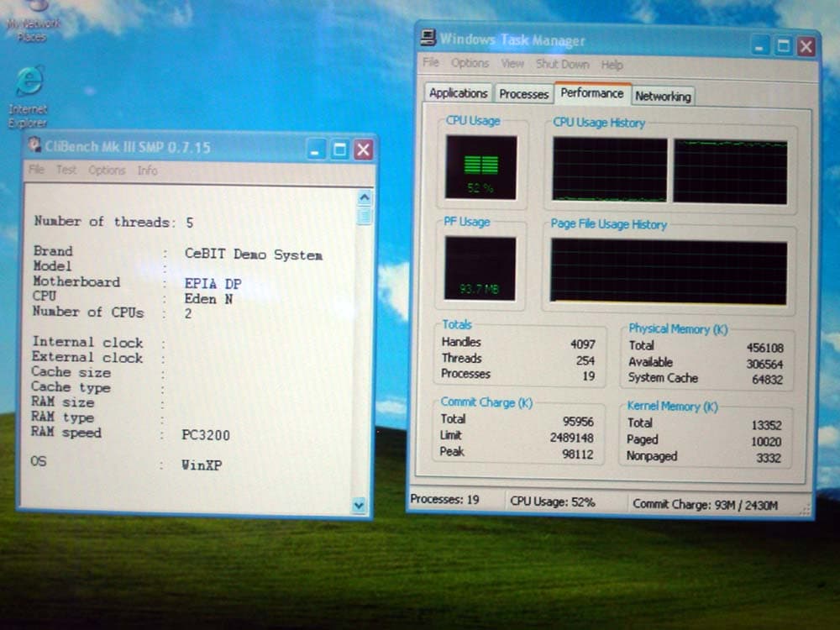Image resolution: width=840 pixels, height=630 pixels.
Task: Click the Task Manager title bar icon
Action: point(428,38)
